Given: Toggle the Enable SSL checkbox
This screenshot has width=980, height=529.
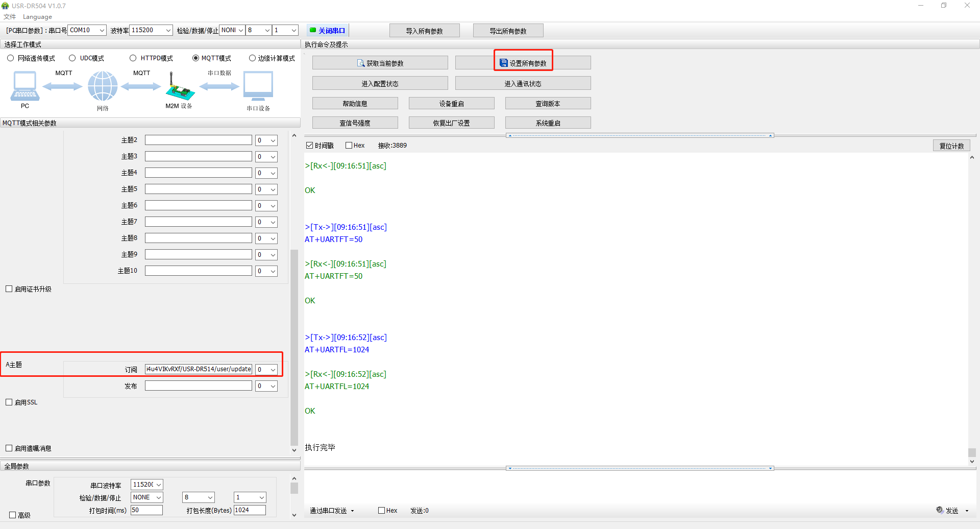Looking at the screenshot, I should (x=9, y=402).
